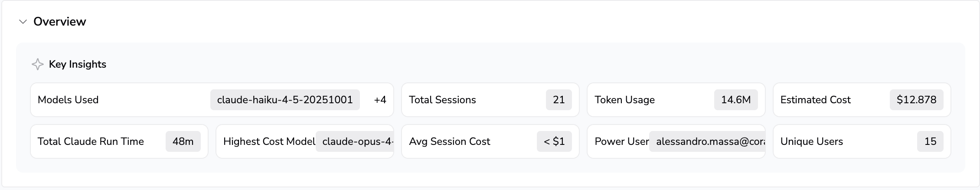Select the Highest Cost Model label
Screen dimensions: 980x190
click(269, 141)
